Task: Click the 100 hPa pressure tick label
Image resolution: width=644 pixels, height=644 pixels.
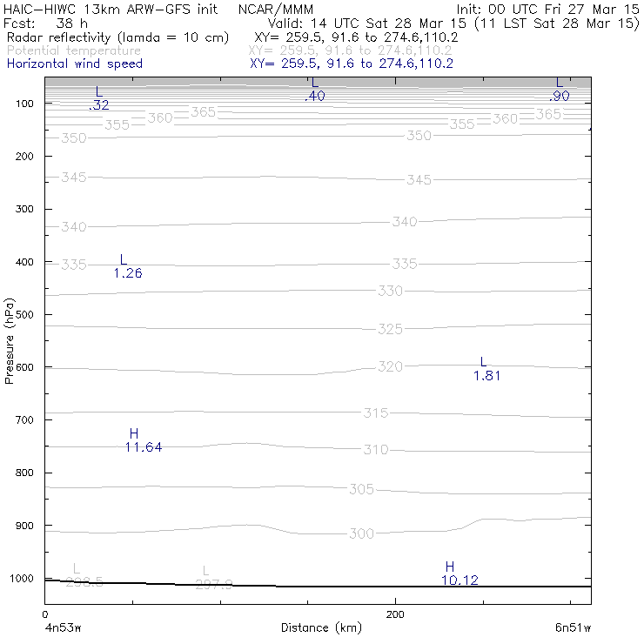Action: (x=24, y=104)
